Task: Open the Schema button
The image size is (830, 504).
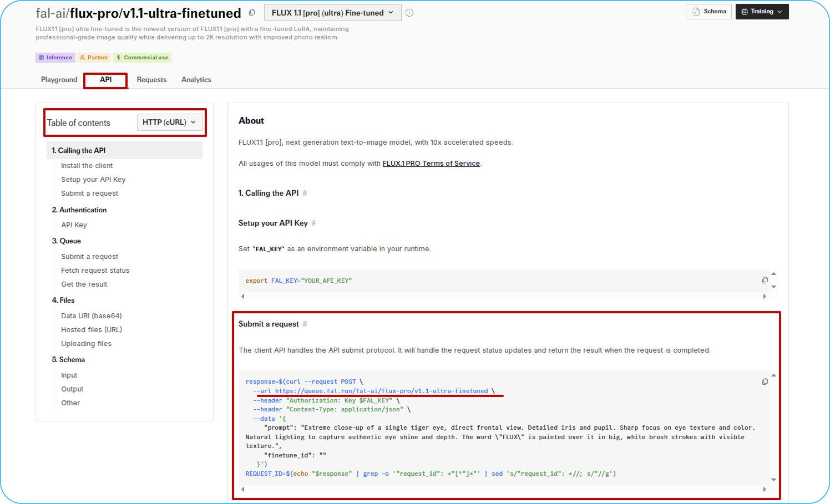Action: pyautogui.click(x=709, y=12)
